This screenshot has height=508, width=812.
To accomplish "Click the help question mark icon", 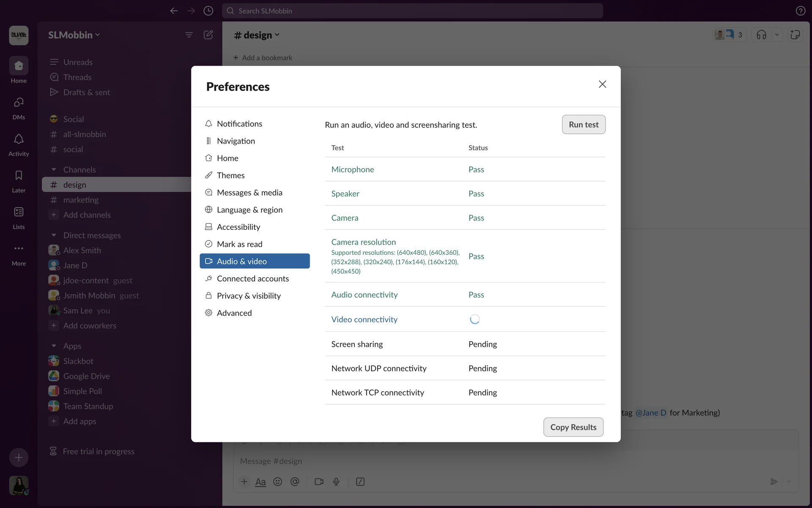I will [x=800, y=11].
